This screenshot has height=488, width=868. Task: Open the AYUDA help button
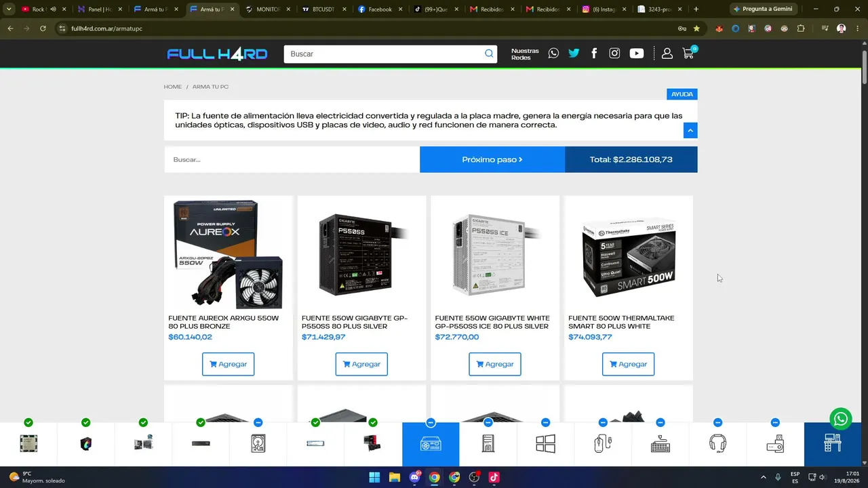682,94
